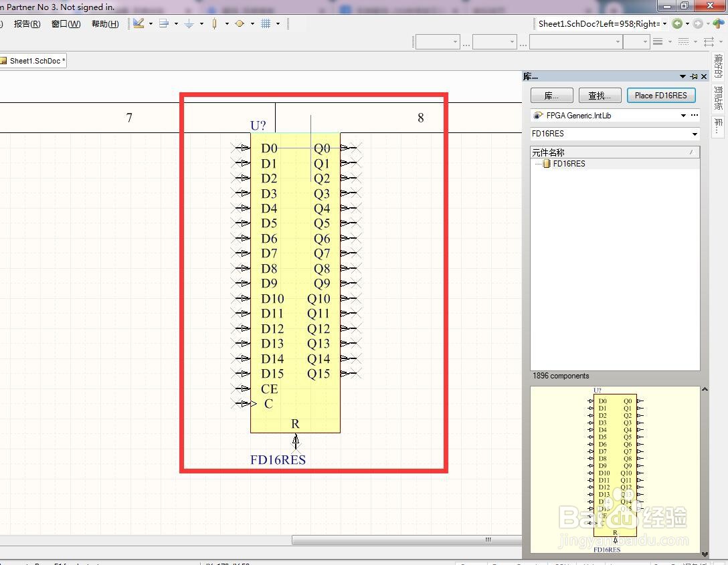This screenshot has width=728, height=565.
Task: Click the digital devices resistor icon
Action: coord(214,23)
